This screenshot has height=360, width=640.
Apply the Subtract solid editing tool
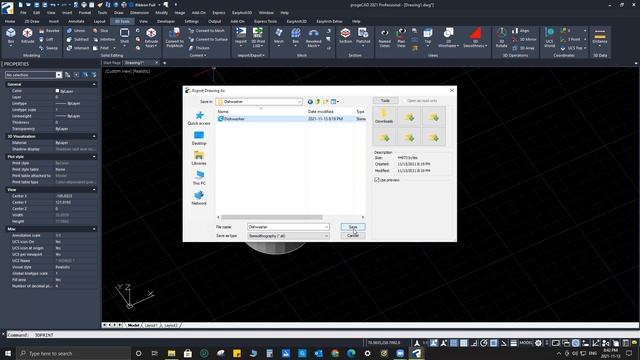point(78,39)
